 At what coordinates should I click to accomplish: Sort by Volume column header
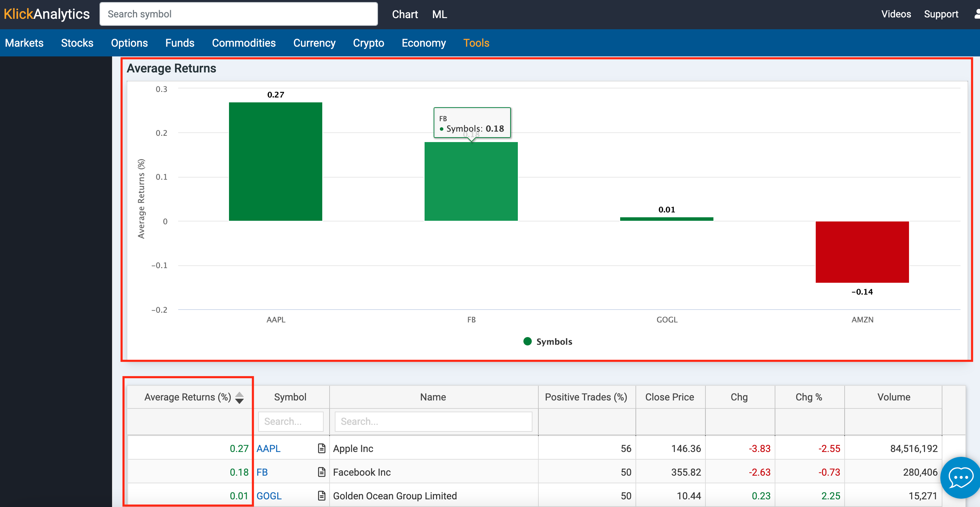894,397
